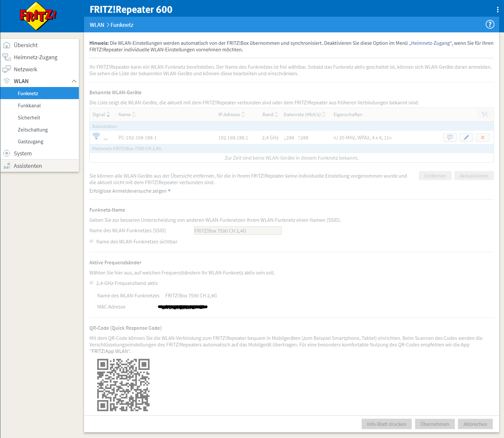Collapse the WLAN menu section
Viewport: 504px width, 438px height.
click(x=74, y=81)
